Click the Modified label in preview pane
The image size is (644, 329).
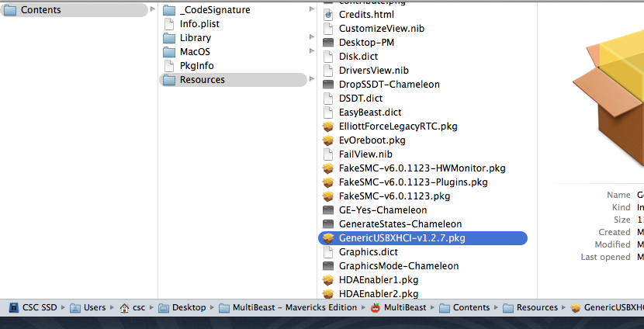612,244
